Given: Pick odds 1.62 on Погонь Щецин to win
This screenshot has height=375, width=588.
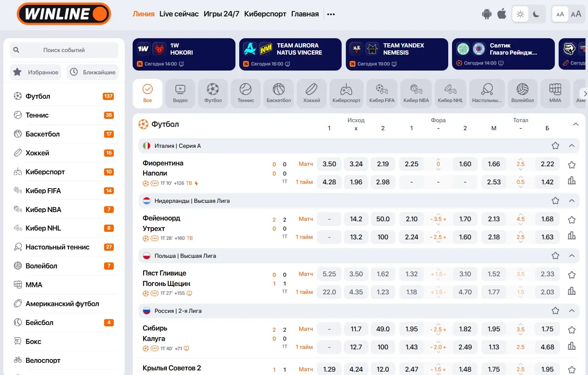Looking at the screenshot, I should (x=383, y=274).
